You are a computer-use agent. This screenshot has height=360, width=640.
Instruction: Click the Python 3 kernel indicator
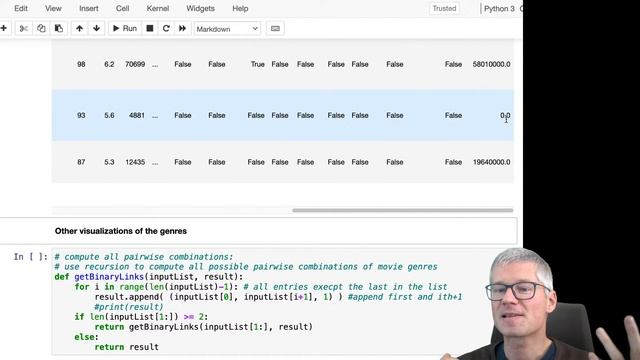tap(499, 8)
